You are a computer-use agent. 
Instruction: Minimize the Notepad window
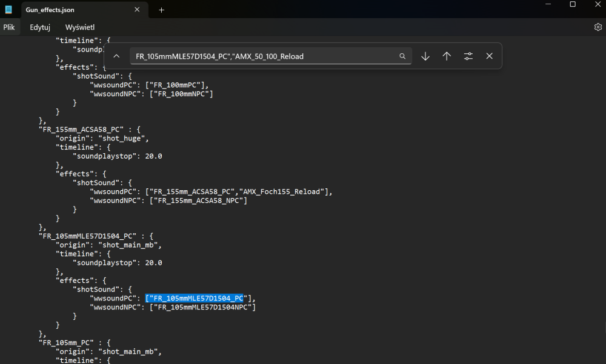(x=548, y=4)
